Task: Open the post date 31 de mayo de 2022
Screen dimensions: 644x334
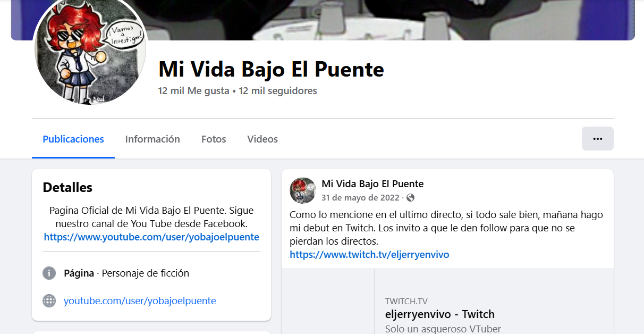Action: coord(360,198)
